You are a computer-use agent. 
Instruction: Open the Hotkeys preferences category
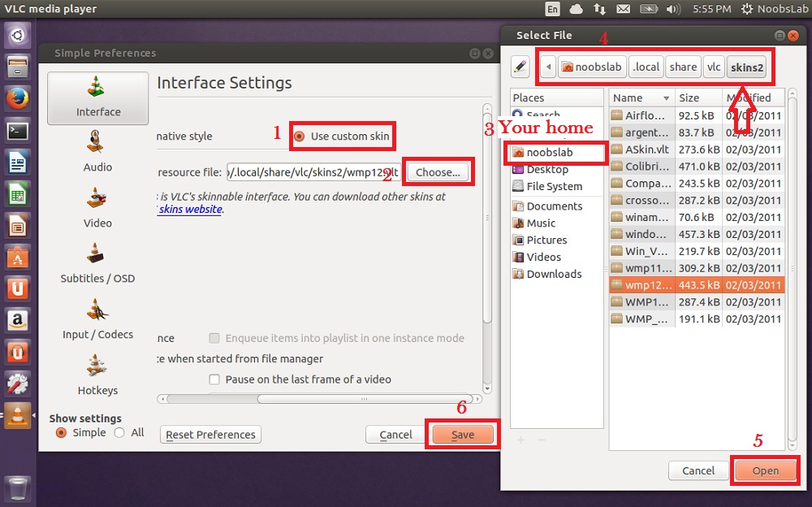coord(98,375)
